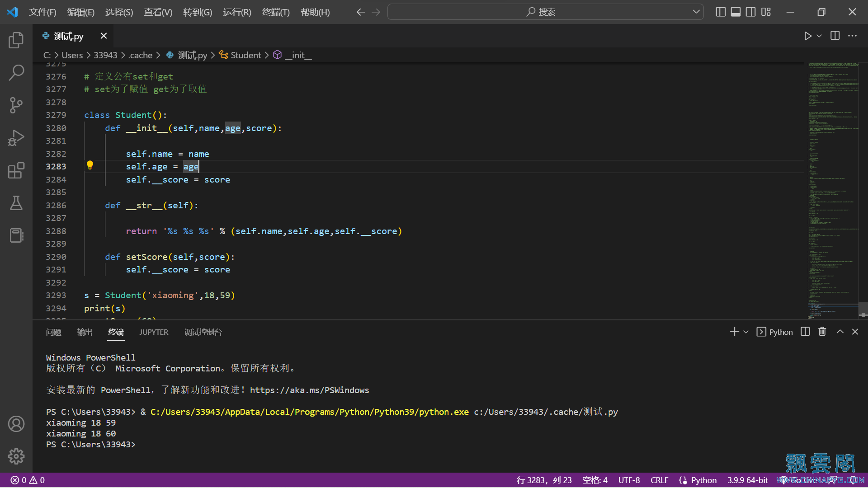This screenshot has height=488, width=868.
Task: Create new terminal with plus icon
Action: click(x=734, y=332)
